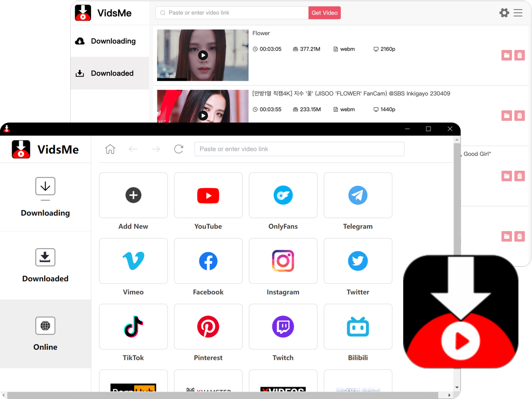Viewport: 532px width, 399px height.
Task: Open the OnlyFans site tile
Action: tap(283, 195)
